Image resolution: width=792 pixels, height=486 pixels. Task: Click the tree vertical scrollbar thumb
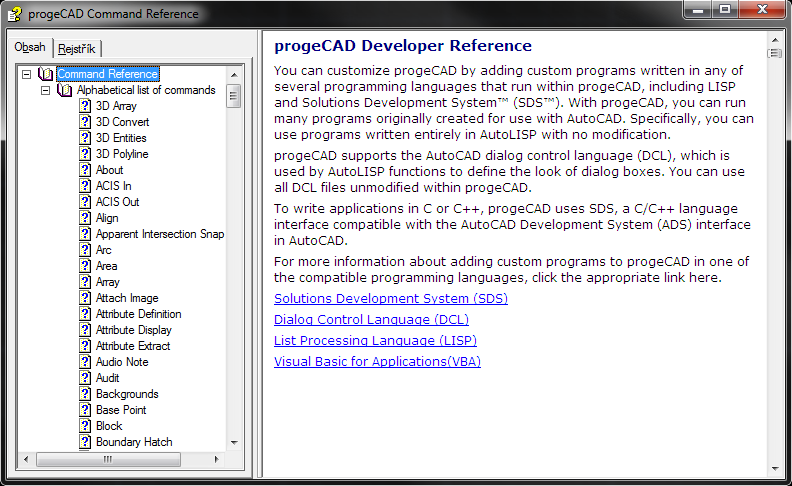point(234,96)
